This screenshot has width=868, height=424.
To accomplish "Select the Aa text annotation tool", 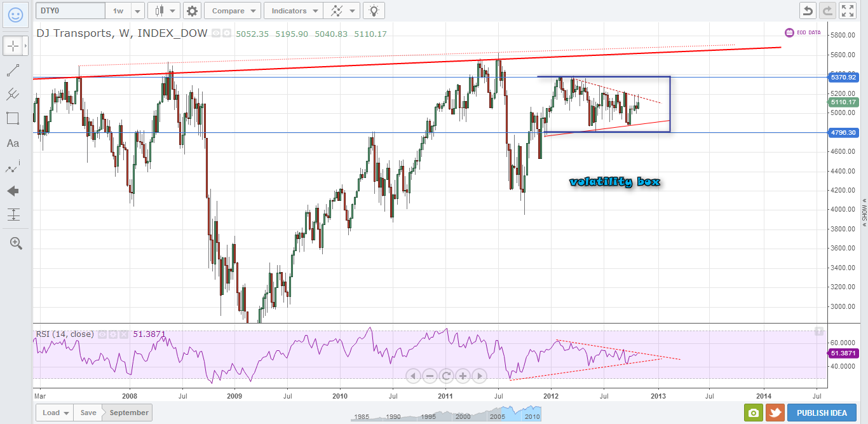I will point(13,144).
